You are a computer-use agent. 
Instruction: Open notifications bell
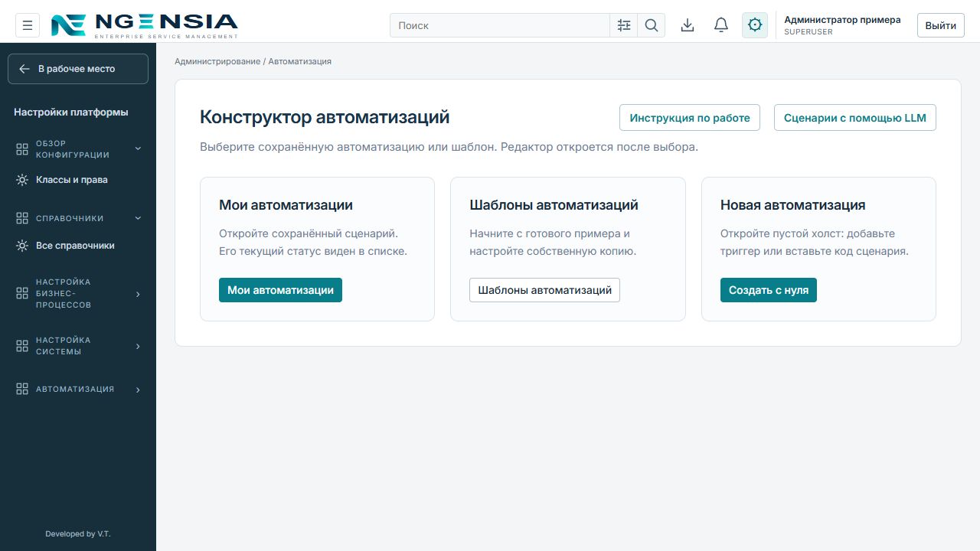point(721,25)
